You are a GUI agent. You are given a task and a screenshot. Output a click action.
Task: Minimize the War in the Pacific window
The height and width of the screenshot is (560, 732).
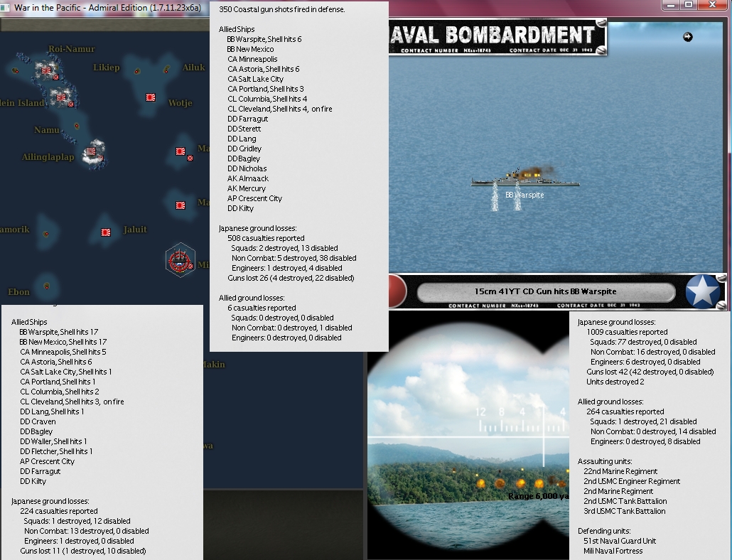tap(671, 5)
